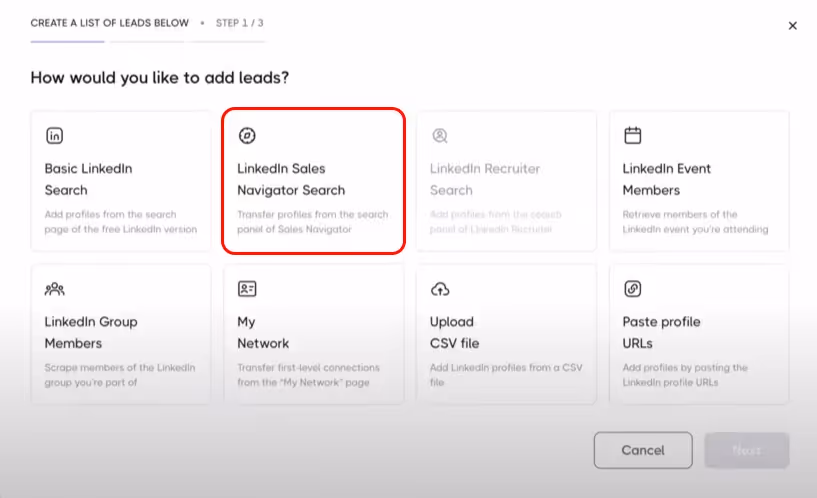Click the LinkedIn logo icon on Basic Search card
The image size is (817, 498).
click(55, 135)
